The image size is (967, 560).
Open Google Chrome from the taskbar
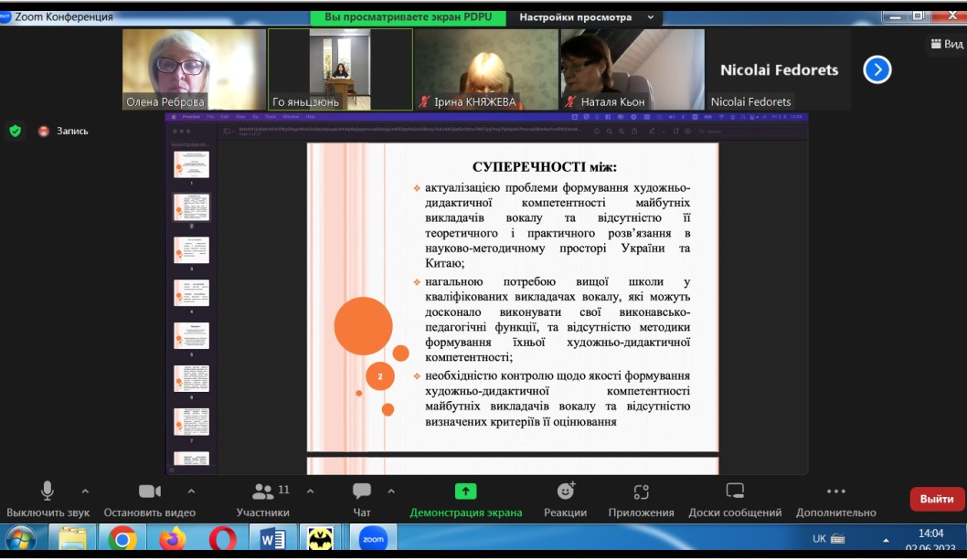tap(122, 540)
